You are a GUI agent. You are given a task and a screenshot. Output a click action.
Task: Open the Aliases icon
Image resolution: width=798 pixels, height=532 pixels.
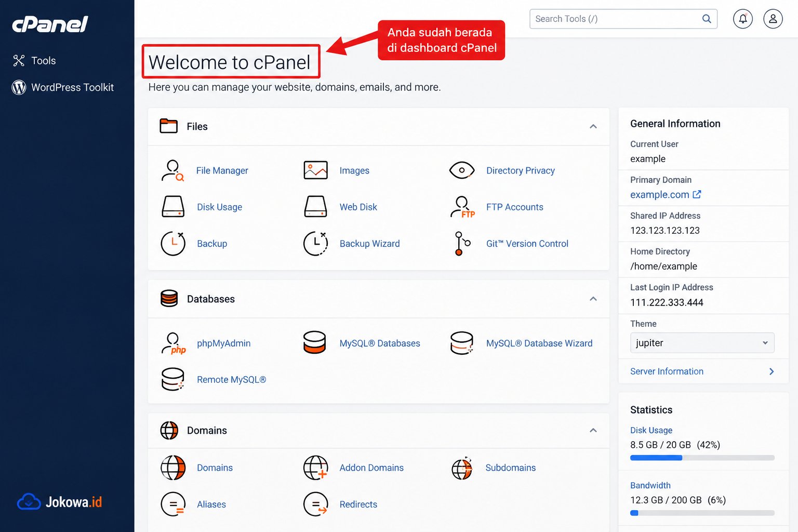point(173,504)
